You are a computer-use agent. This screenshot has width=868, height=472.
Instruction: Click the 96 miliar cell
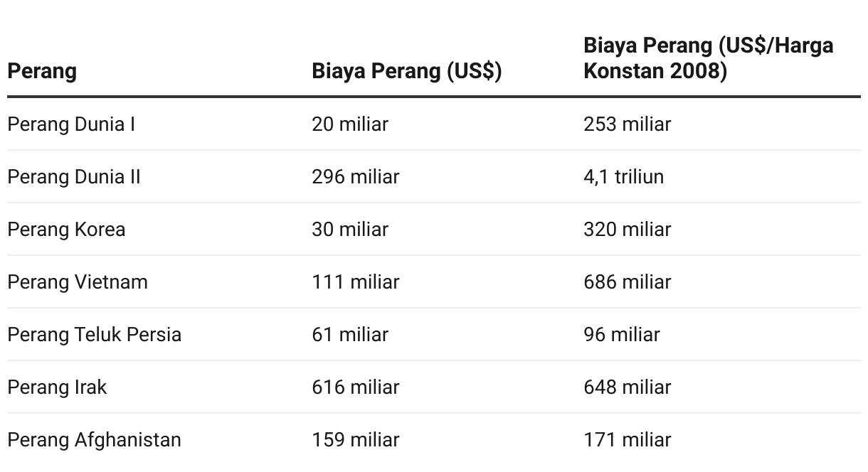click(622, 335)
